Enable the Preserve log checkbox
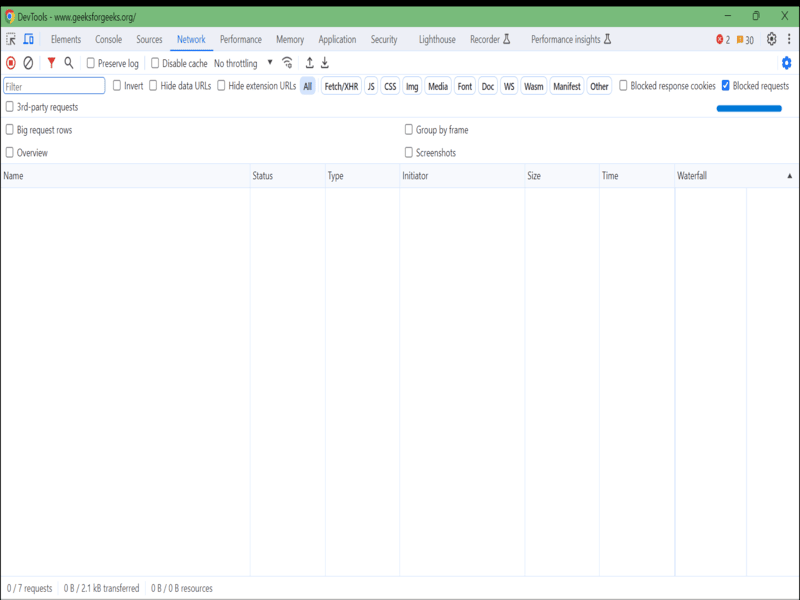 click(92, 63)
